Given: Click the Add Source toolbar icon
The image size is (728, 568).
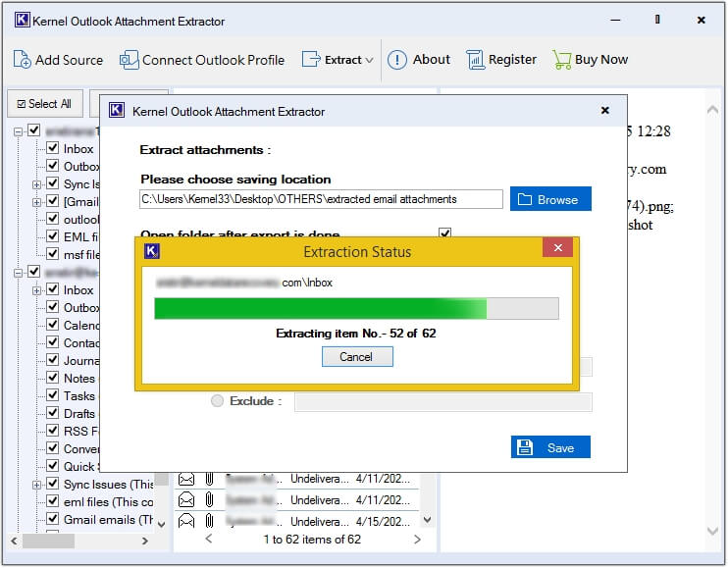Looking at the screenshot, I should tap(22, 60).
